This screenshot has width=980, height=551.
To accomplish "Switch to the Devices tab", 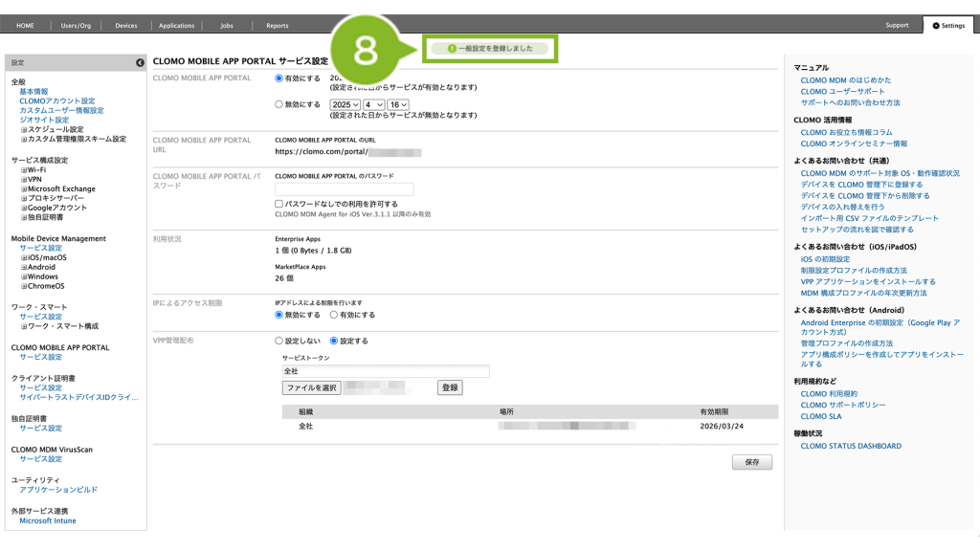I will [125, 26].
